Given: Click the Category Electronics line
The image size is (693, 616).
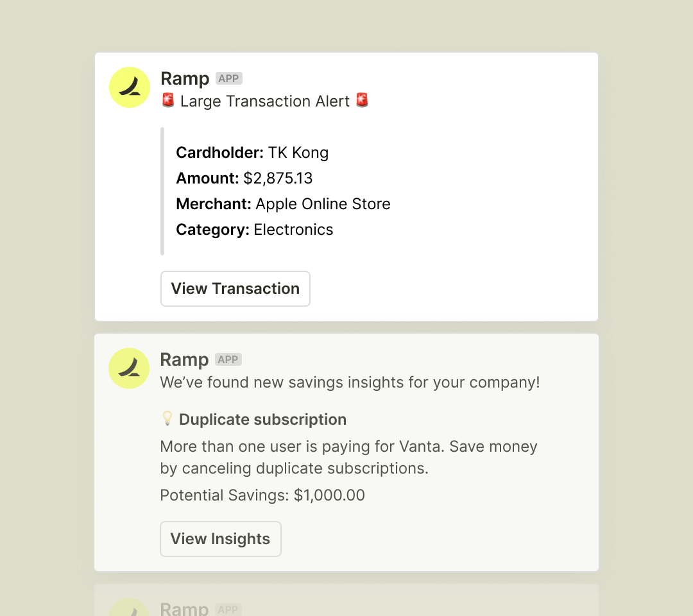Looking at the screenshot, I should (x=255, y=229).
